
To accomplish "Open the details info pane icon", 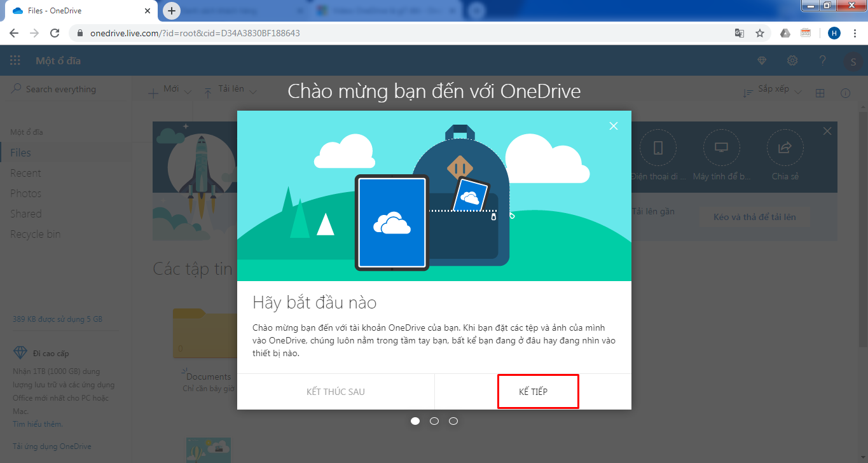I will (x=846, y=93).
